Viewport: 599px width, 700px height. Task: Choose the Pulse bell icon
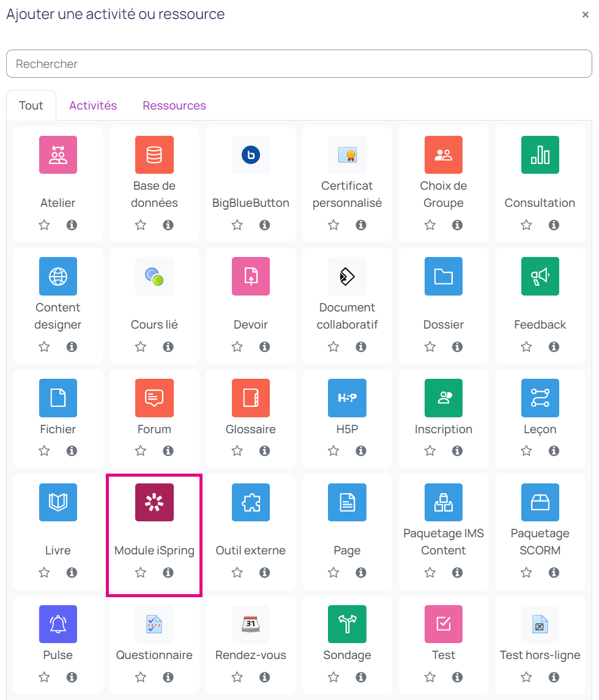(58, 624)
